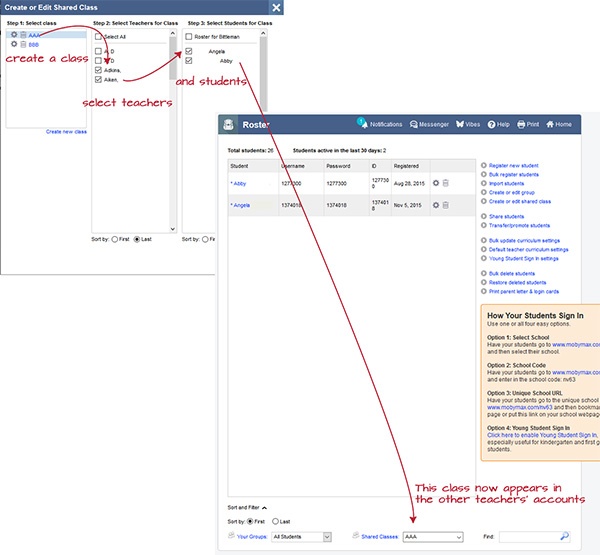The image size is (600, 555).
Task: Select class AAA in Step 1
Action: (x=34, y=35)
